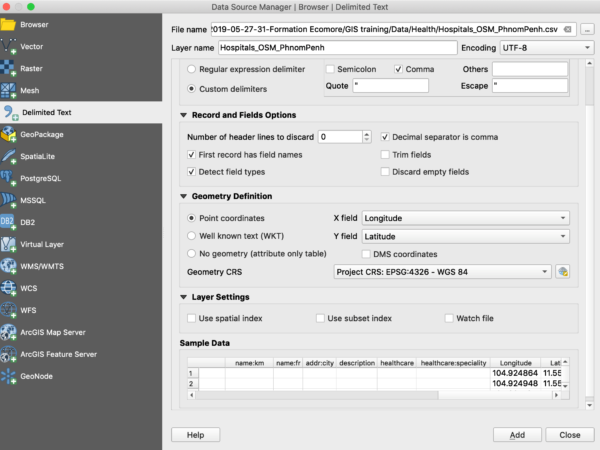
Task: Click the Escape character field
Action: [x=530, y=86]
